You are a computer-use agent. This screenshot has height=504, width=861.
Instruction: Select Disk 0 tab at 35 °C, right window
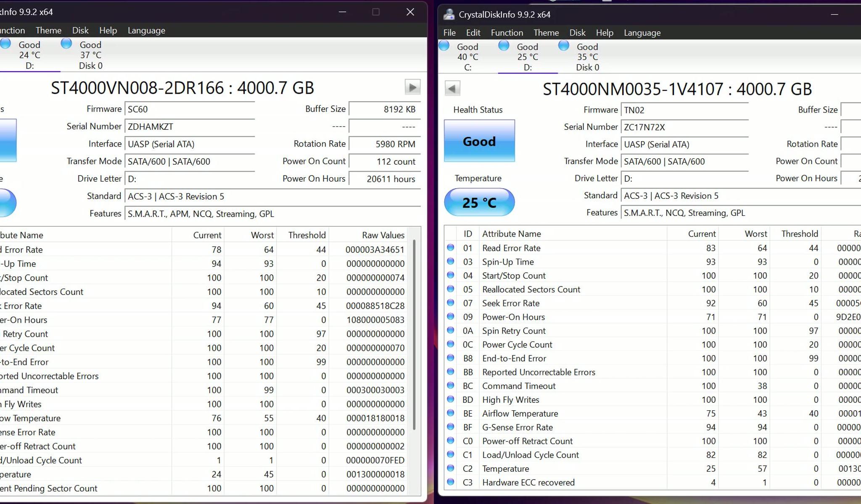[x=587, y=57]
